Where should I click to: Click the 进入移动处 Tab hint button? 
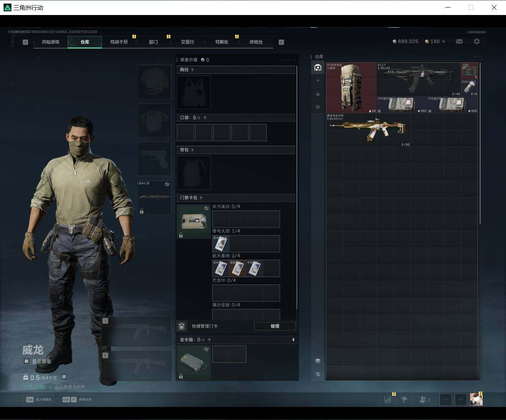tap(39, 399)
